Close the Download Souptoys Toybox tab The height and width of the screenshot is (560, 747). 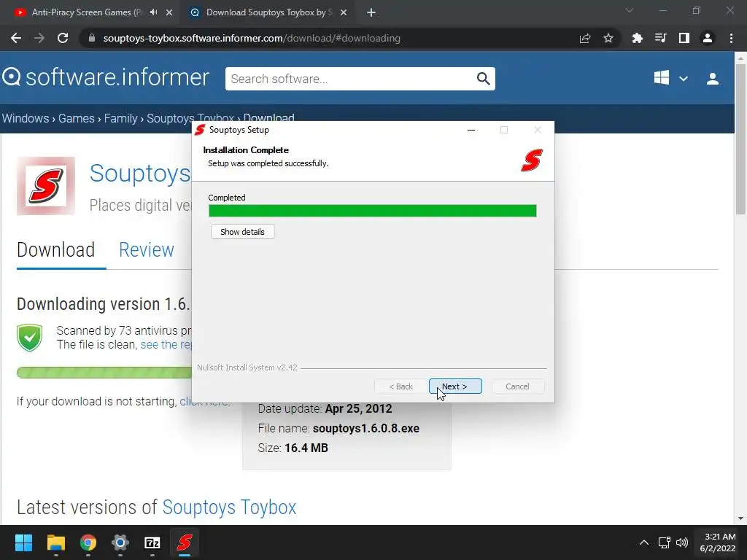click(x=344, y=12)
